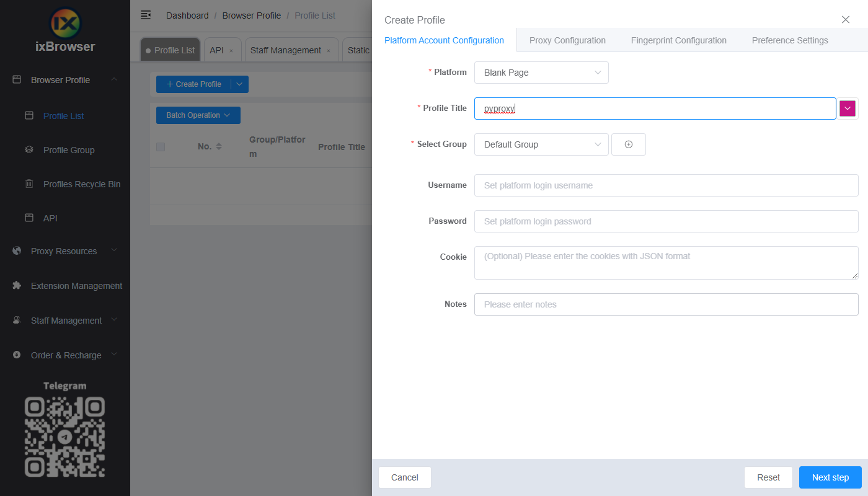Switch to Fingerprint Configuration tab
The width and height of the screenshot is (868, 496).
pos(679,40)
